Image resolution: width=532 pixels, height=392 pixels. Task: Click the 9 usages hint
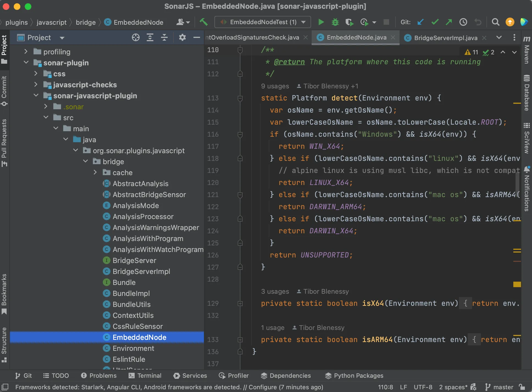[x=275, y=86]
